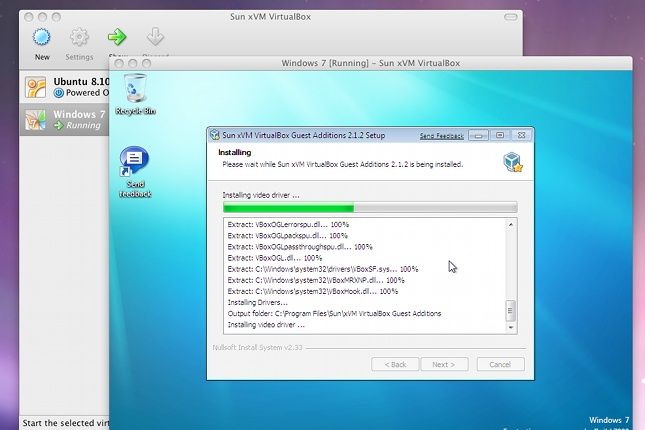The height and width of the screenshot is (430, 645).
Task: Click the Next button in setup
Action: [444, 365]
